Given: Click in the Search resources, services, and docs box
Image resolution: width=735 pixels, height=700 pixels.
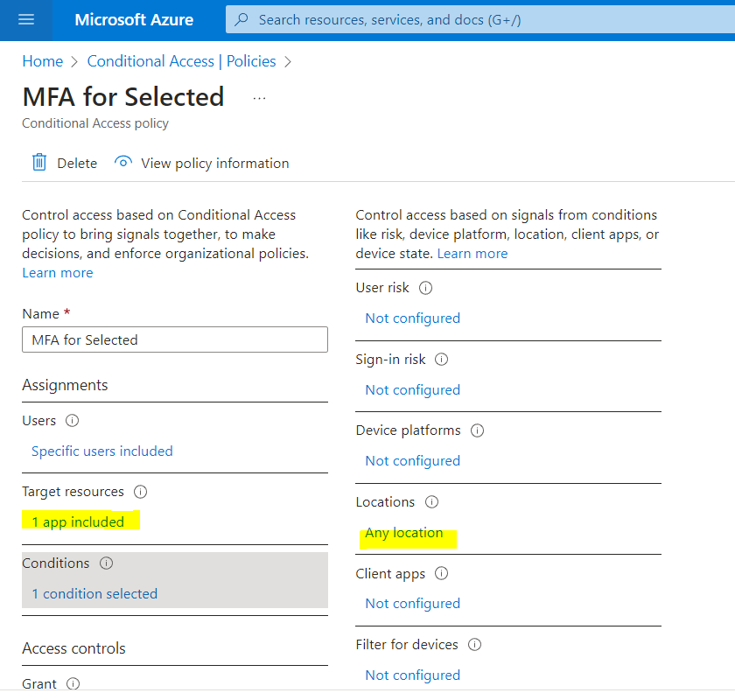Looking at the screenshot, I should click(480, 20).
